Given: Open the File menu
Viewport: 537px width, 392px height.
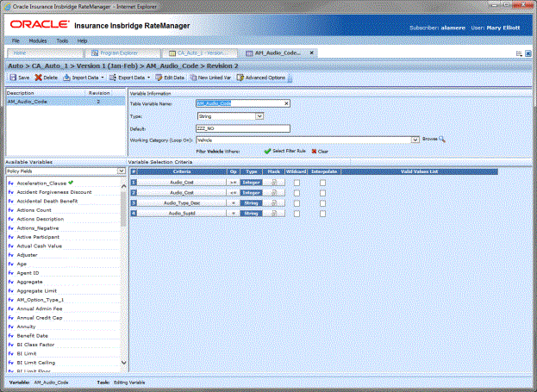Looking at the screenshot, I should tap(16, 40).
